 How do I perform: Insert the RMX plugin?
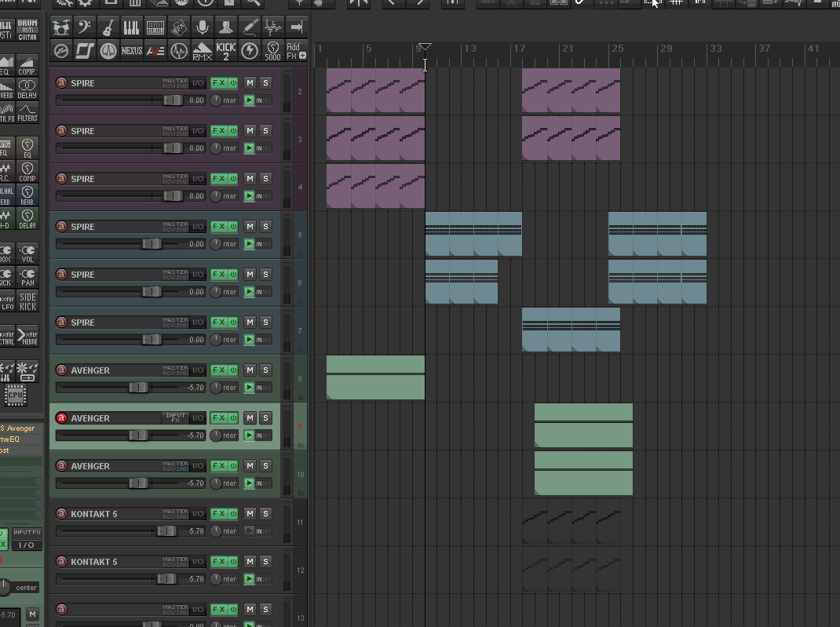[202, 51]
